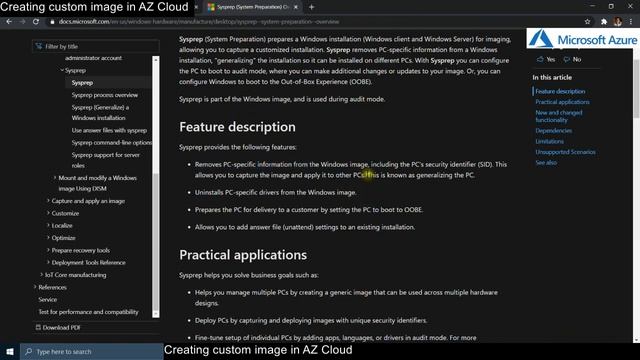
Task: Open a new tab with plus button
Action: coord(311,7)
